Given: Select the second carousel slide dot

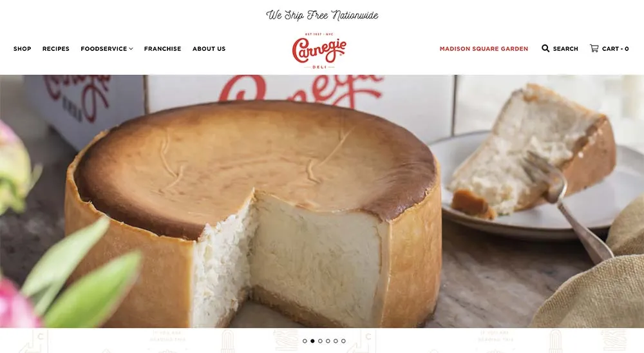Looking at the screenshot, I should coord(312,341).
